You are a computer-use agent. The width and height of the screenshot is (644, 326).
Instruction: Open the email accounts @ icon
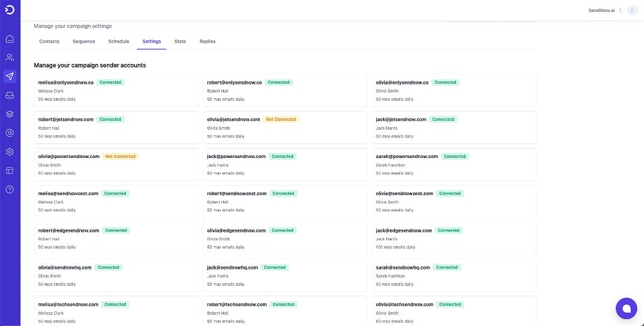pyautogui.click(x=10, y=133)
